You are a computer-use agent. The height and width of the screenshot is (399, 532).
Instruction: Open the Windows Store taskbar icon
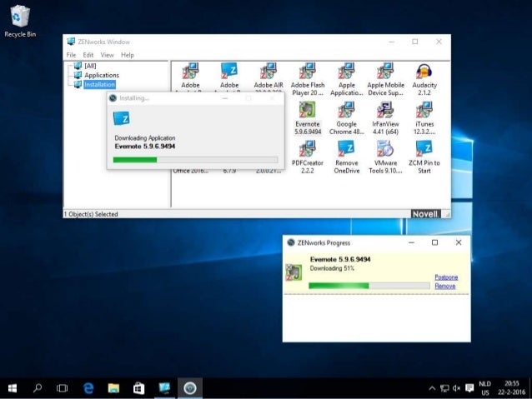tap(138, 388)
